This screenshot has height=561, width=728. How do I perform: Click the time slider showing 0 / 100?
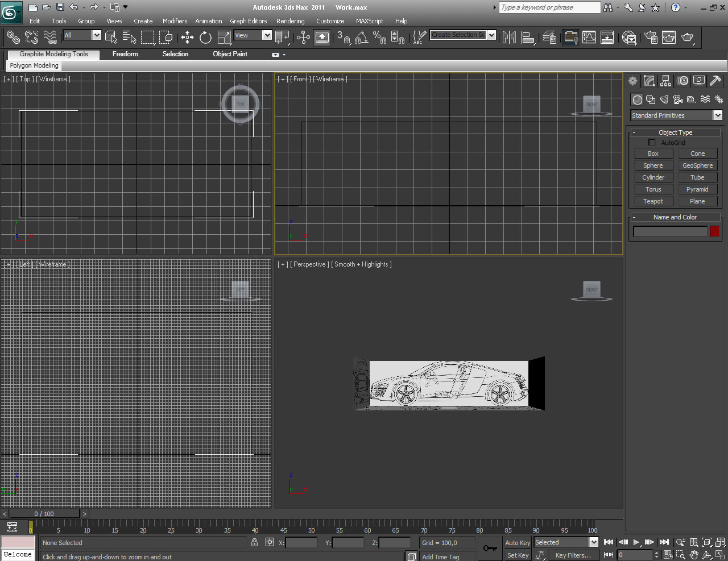tap(44, 514)
